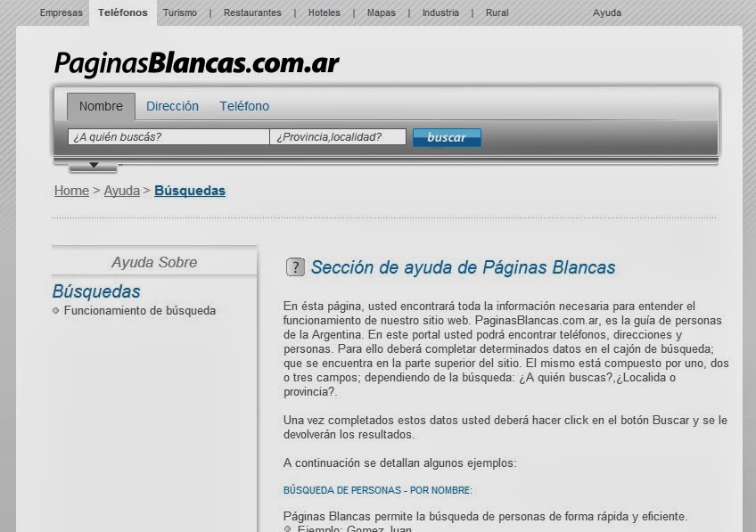The width and height of the screenshot is (756, 532).
Task: Open the Hoteles section
Action: tap(324, 13)
